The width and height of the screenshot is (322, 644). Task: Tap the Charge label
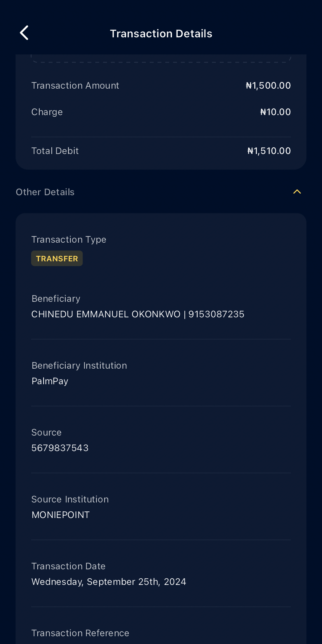point(47,112)
